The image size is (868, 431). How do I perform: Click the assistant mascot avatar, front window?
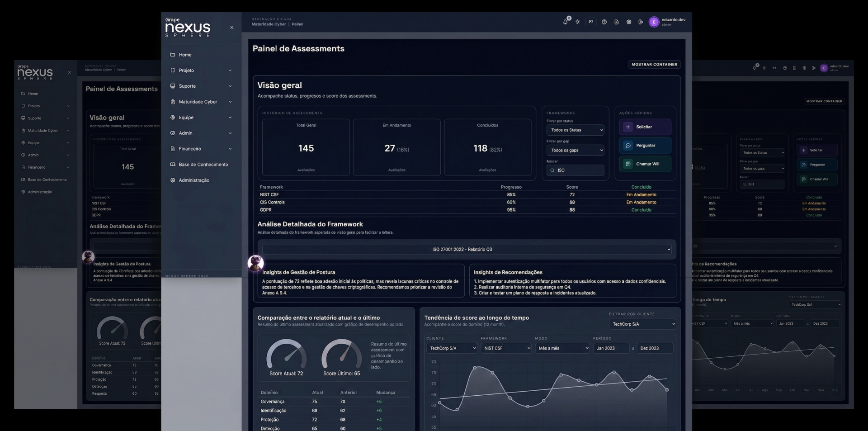pyautogui.click(x=256, y=263)
